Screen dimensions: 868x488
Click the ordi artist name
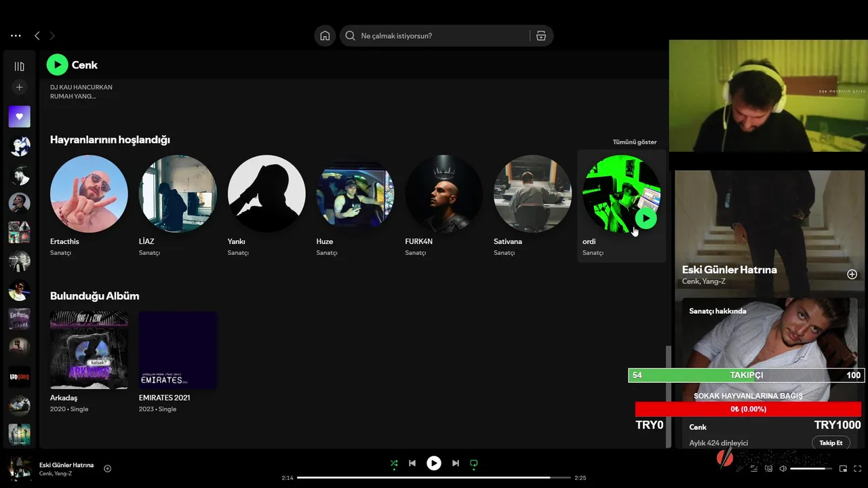(589, 241)
